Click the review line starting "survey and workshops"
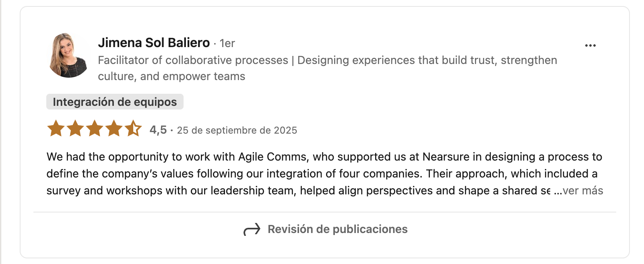 (298, 191)
